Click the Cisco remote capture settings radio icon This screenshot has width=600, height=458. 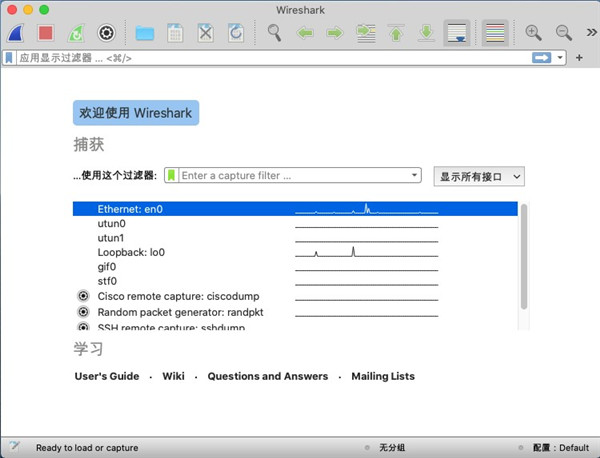tap(83, 296)
